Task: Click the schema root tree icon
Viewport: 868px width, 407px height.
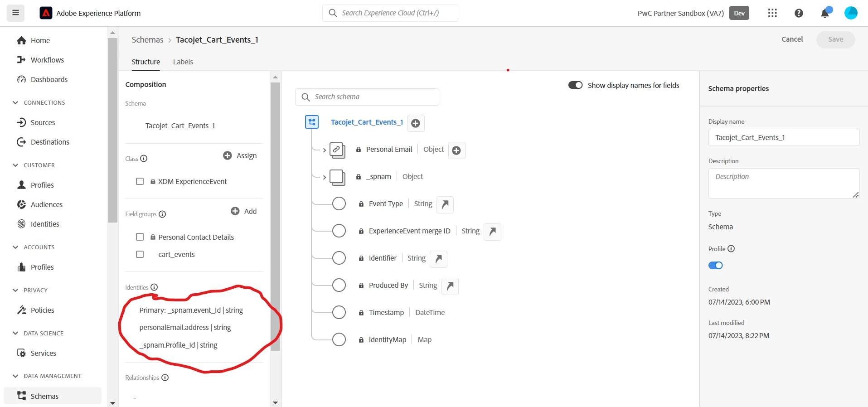Action: [312, 122]
